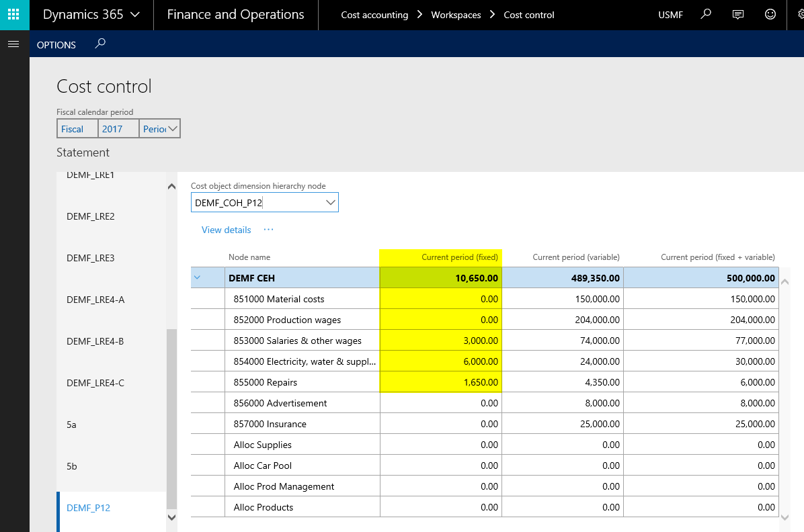Select the DEMF_LRE4-A statement

coord(95,300)
